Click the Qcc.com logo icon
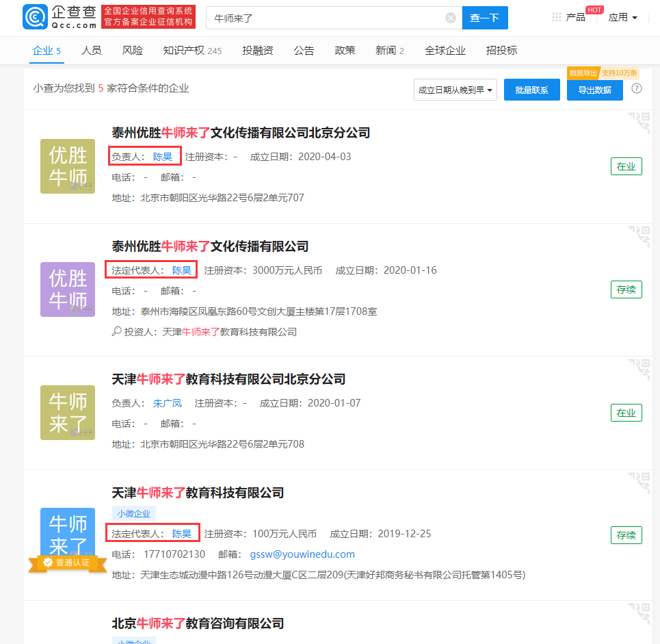Image resolution: width=660 pixels, height=644 pixels. tap(35, 17)
